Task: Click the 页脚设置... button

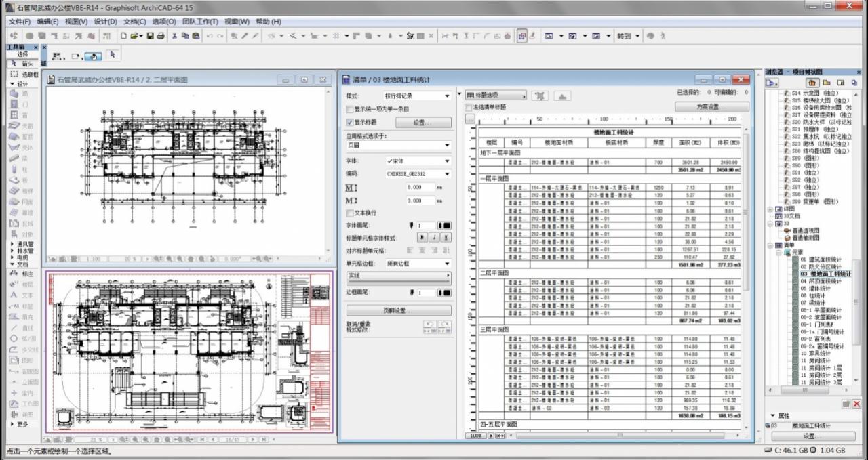Action: click(x=399, y=310)
